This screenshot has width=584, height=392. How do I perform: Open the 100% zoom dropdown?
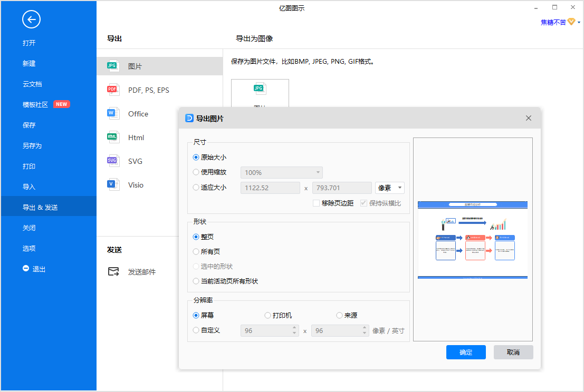click(x=282, y=173)
